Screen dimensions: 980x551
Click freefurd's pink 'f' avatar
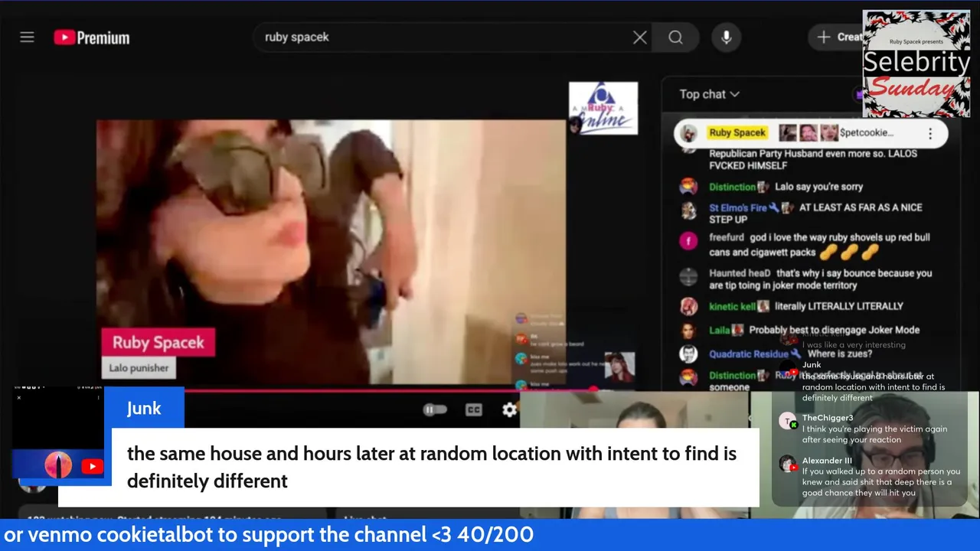[688, 241]
